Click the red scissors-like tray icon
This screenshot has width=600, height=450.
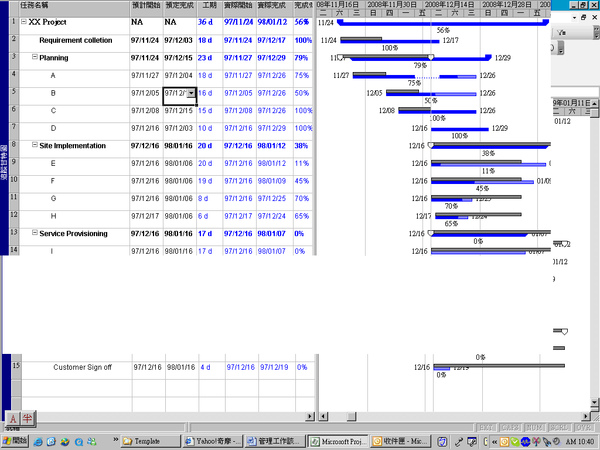[536, 442]
